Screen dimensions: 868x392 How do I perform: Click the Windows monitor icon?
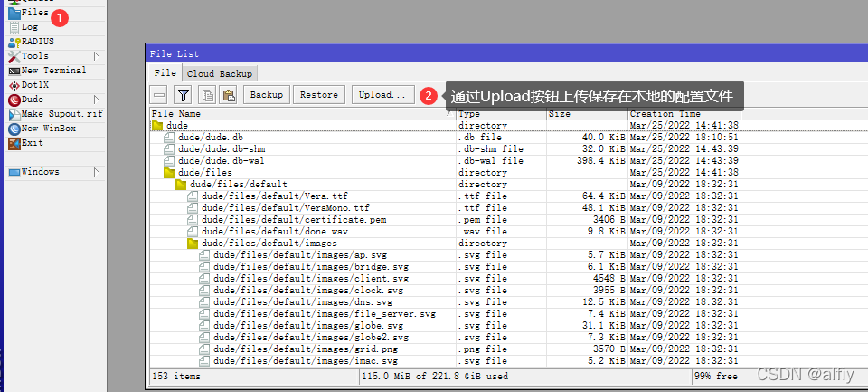point(14,172)
